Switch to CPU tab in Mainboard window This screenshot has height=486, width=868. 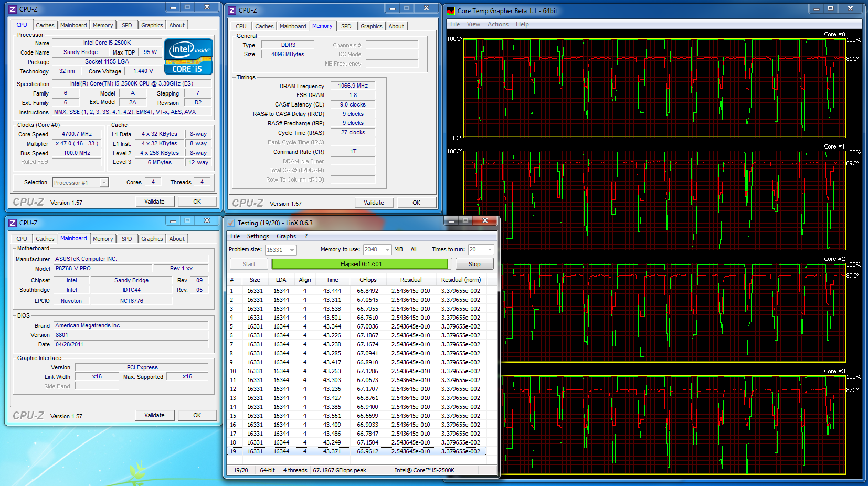coord(22,239)
